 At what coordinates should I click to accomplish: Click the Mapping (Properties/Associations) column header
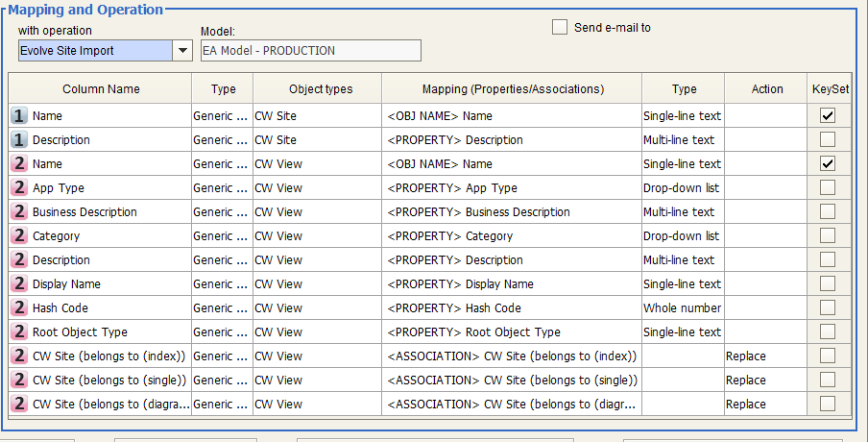[512, 89]
